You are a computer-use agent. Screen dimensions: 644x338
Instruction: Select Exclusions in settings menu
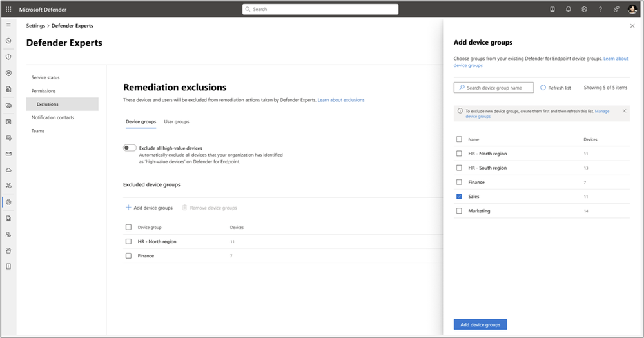pos(63,104)
